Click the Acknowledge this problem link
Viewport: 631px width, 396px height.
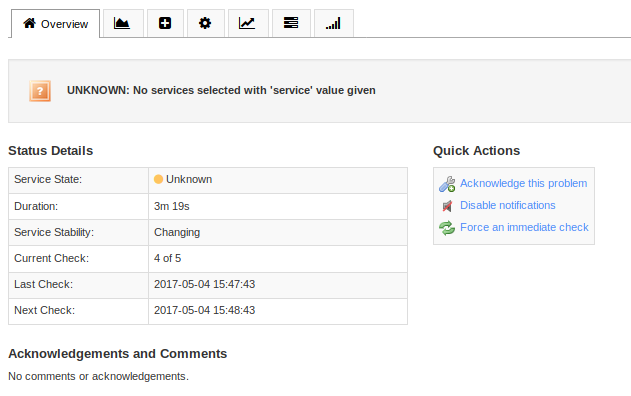(x=524, y=184)
